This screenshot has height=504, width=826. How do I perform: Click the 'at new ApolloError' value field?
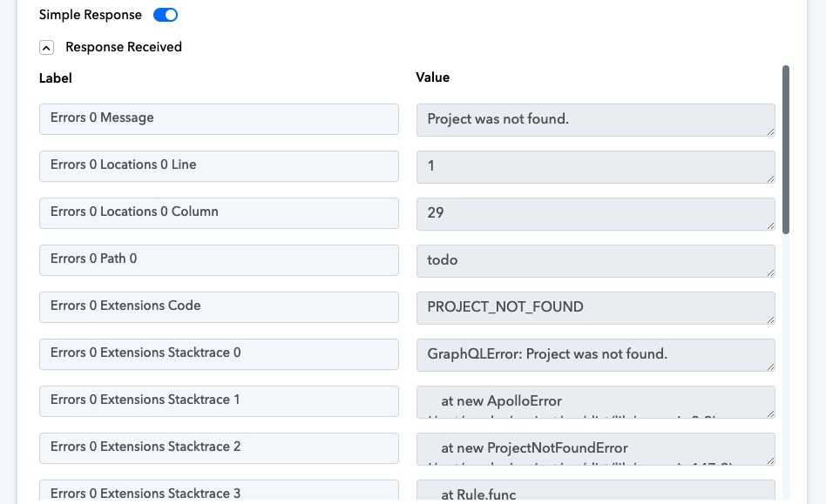[x=595, y=401]
